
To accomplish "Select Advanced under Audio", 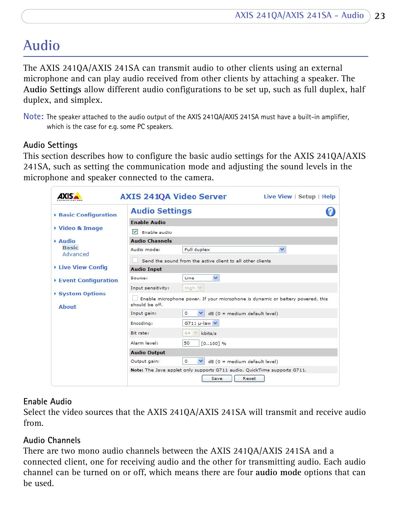I will point(75,254).
